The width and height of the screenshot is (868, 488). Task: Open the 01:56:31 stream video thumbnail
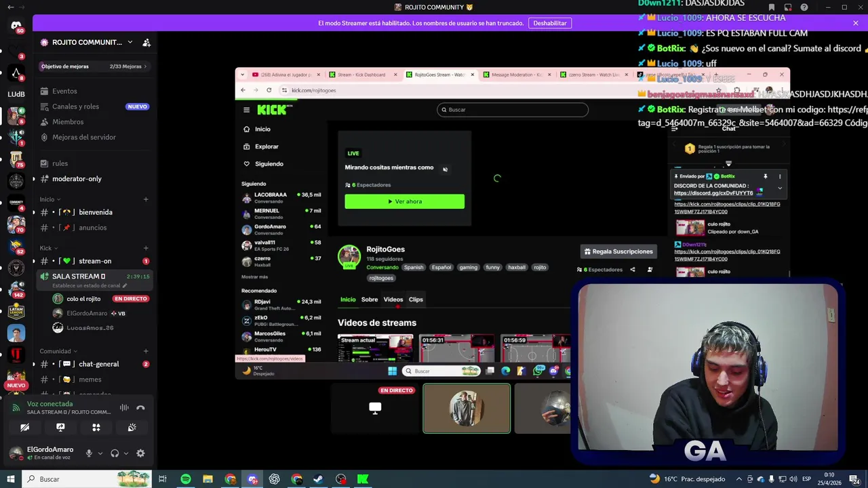point(457,349)
